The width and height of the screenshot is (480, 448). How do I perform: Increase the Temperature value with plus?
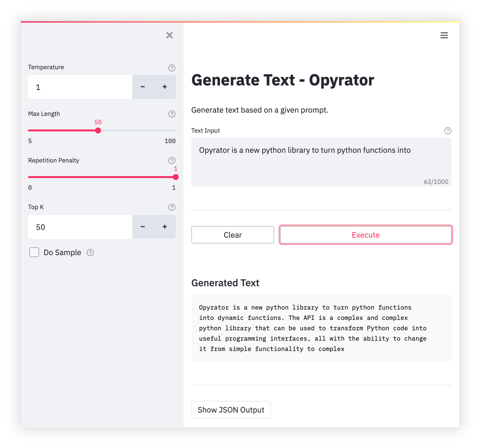pyautogui.click(x=165, y=87)
